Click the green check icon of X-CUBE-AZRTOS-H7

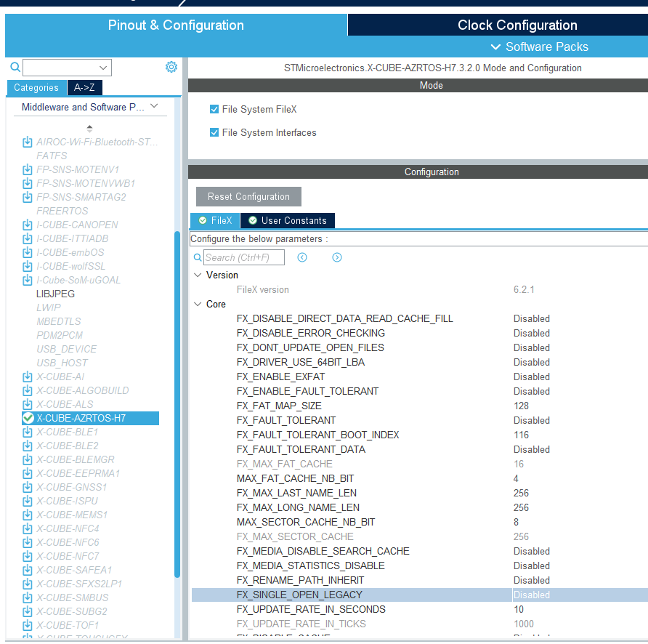pyautogui.click(x=28, y=418)
